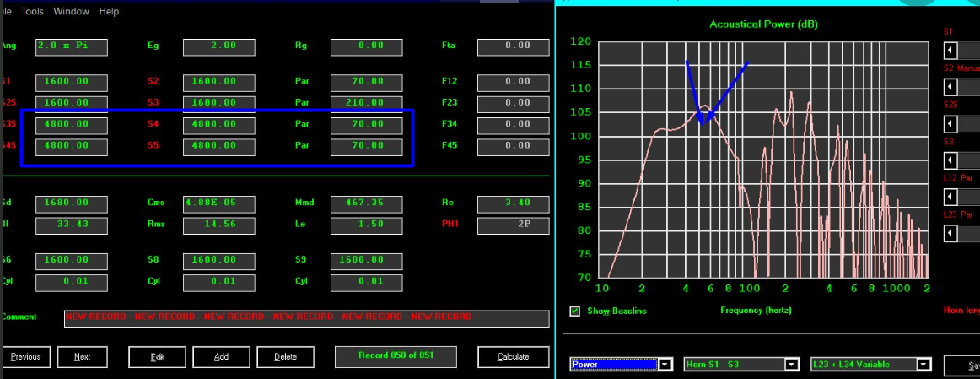Click the S2 Manual slider left arrow

[950, 87]
